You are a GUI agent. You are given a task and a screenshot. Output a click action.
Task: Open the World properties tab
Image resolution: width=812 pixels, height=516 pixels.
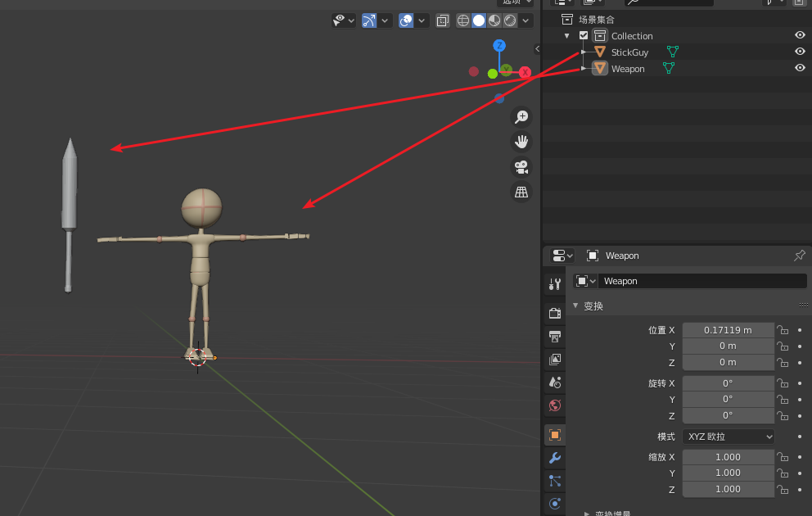point(555,405)
